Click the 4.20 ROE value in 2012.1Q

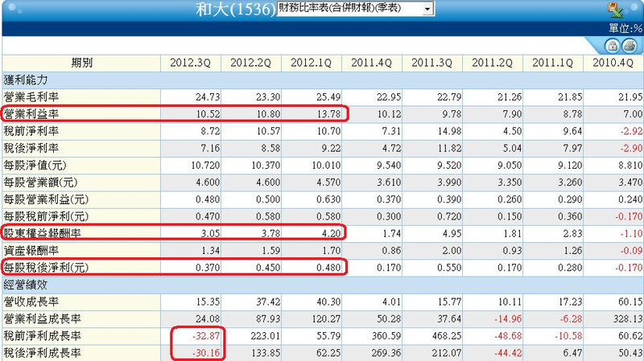point(331,233)
